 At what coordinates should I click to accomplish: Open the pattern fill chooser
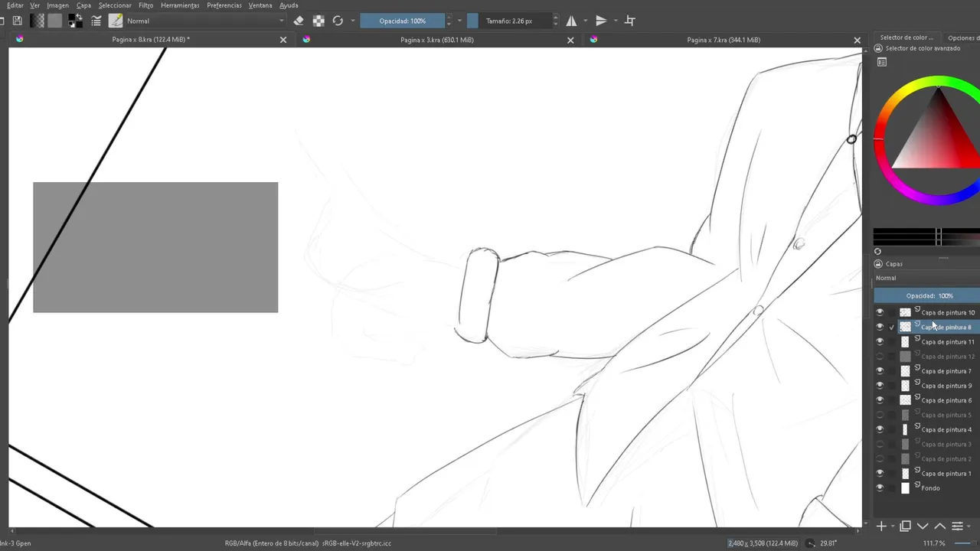[x=54, y=21]
